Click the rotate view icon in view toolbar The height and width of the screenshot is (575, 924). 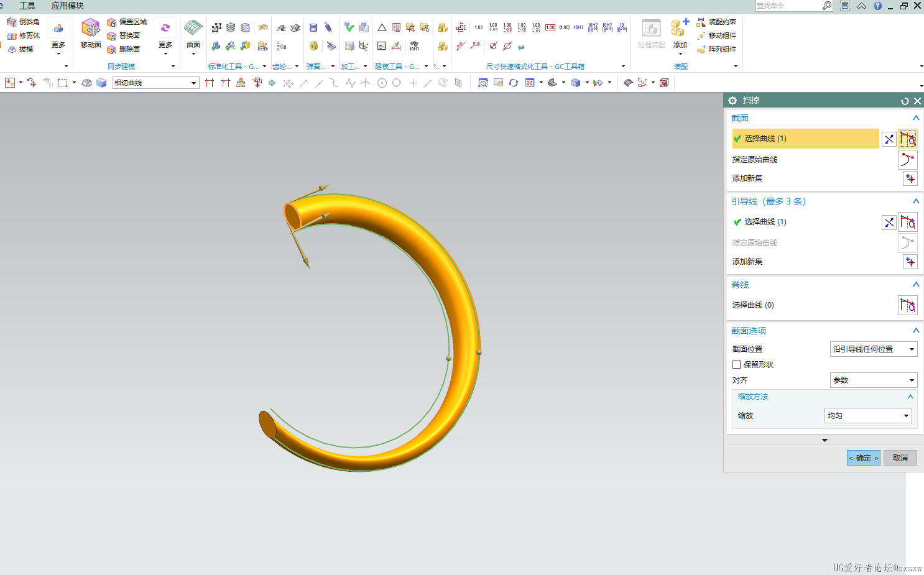tap(514, 83)
